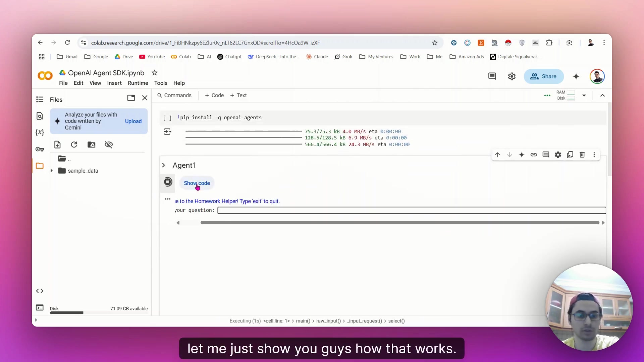This screenshot has height=362, width=644.
Task: Delete the cell trash icon
Action: [x=582, y=155]
